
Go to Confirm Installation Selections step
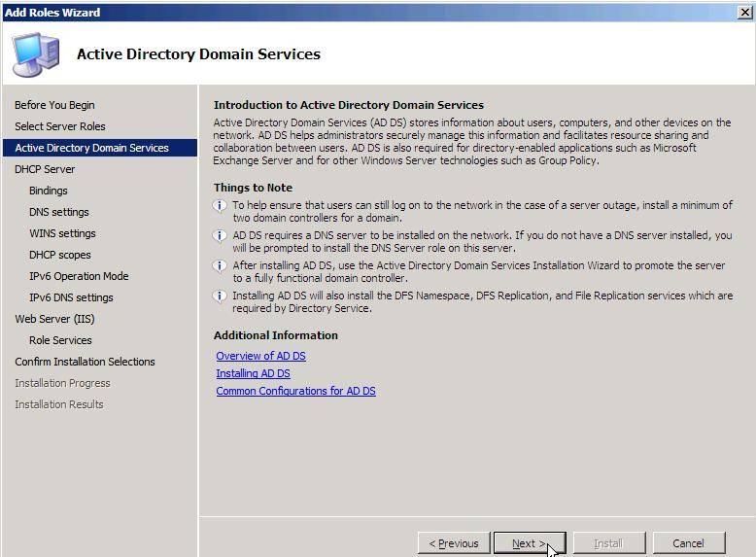[x=85, y=362]
